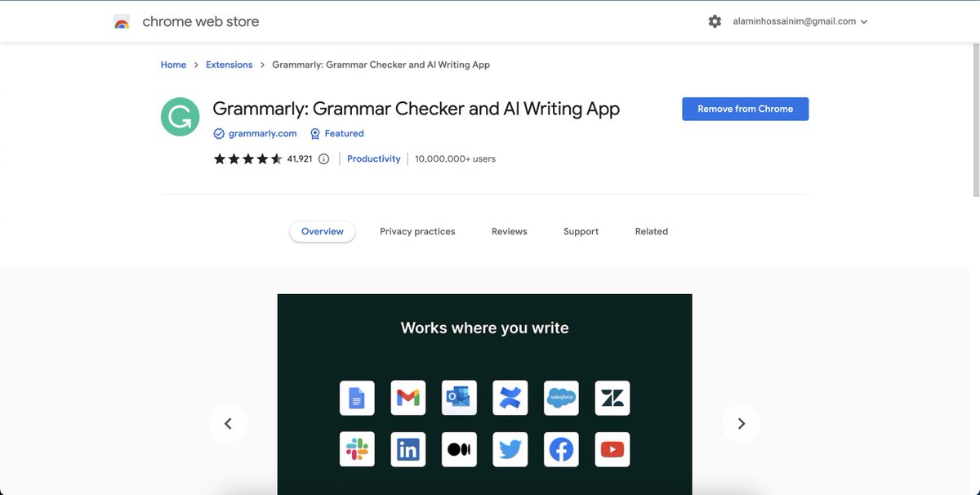Click the Outlook icon in the slide
The width and height of the screenshot is (980, 495).
tap(459, 398)
